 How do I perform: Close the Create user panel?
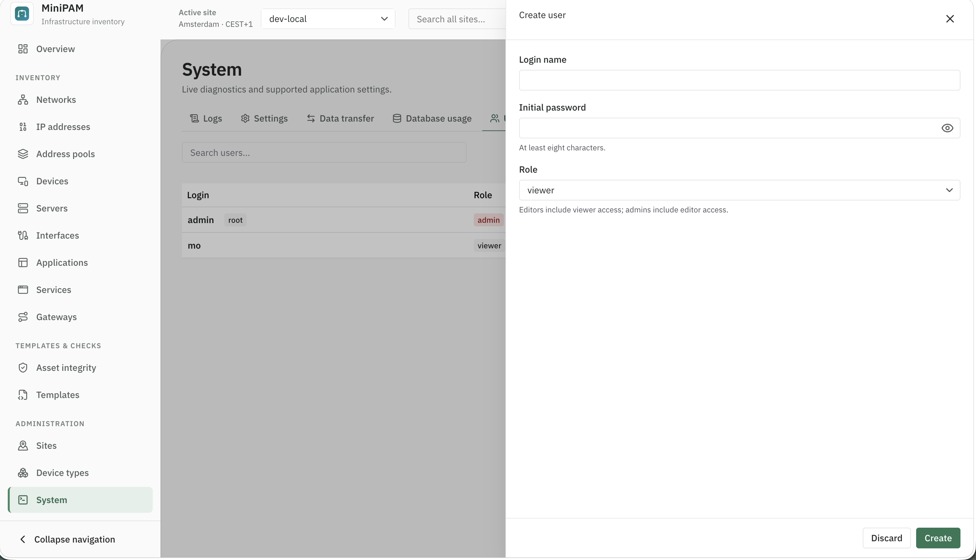click(949, 19)
